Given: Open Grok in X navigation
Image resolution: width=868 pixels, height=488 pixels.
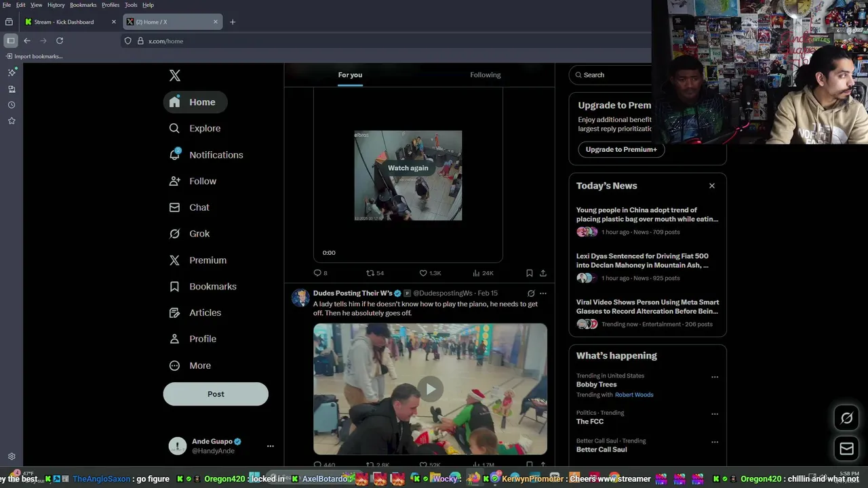Looking at the screenshot, I should pos(190,234).
